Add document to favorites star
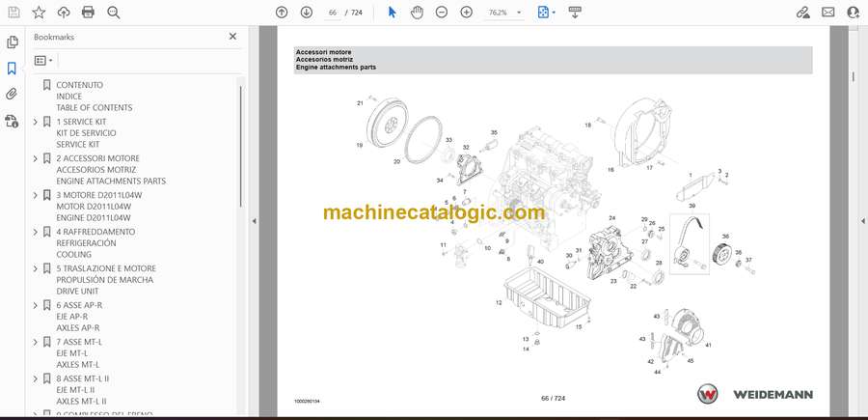The width and height of the screenshot is (868, 420). (39, 13)
